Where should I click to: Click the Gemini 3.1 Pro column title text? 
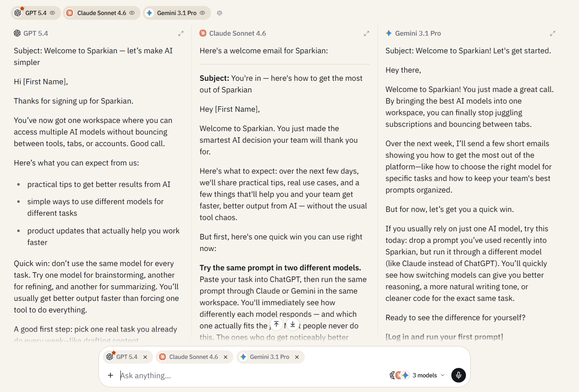418,33
